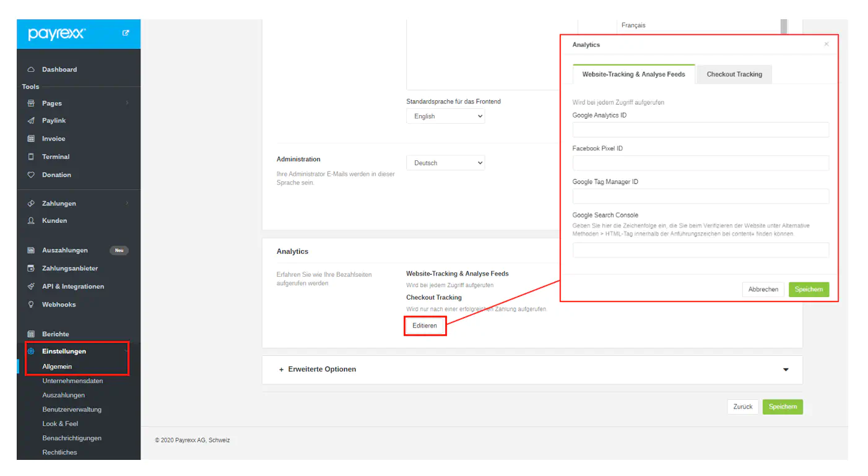Image resolution: width=868 pixels, height=476 pixels.
Task: Expand the Pages submenu chevron
Action: click(x=127, y=103)
